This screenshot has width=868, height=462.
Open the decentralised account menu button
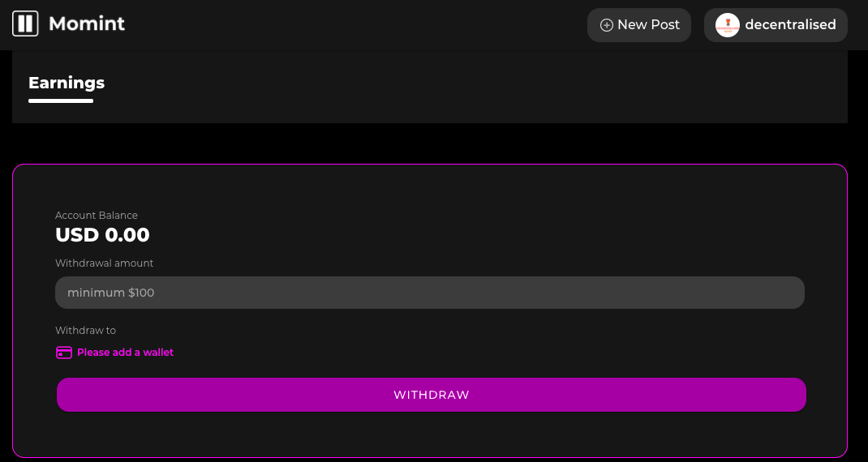point(776,25)
